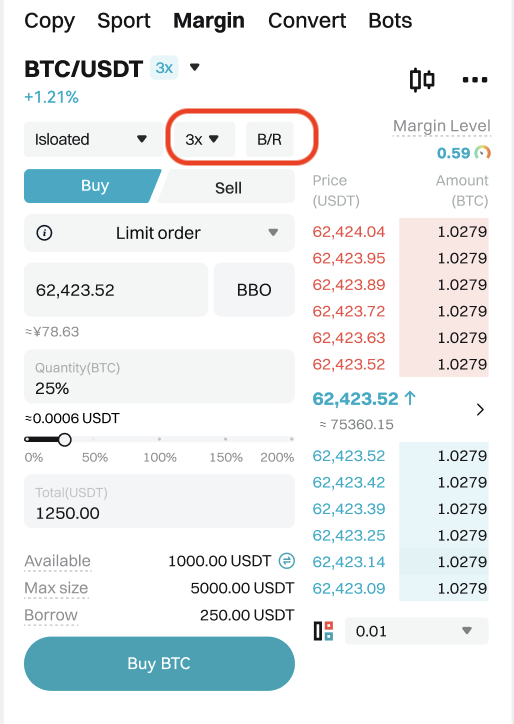This screenshot has width=514, height=724.
Task: Click the bid price 62,423.14
Action: [349, 562]
